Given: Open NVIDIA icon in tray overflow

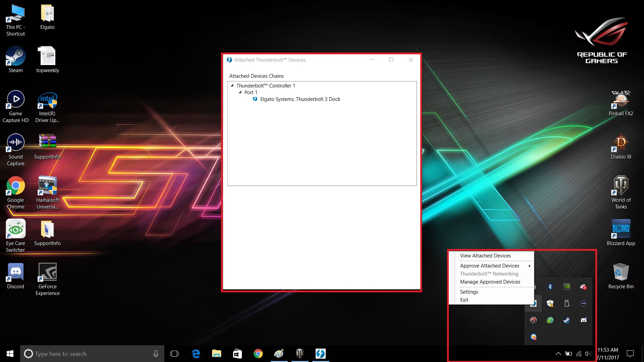Looking at the screenshot, I should pyautogui.click(x=567, y=287).
